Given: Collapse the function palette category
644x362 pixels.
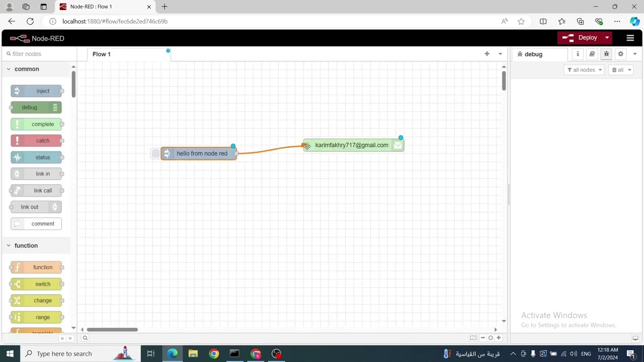Looking at the screenshot, I should click(x=36, y=245).
